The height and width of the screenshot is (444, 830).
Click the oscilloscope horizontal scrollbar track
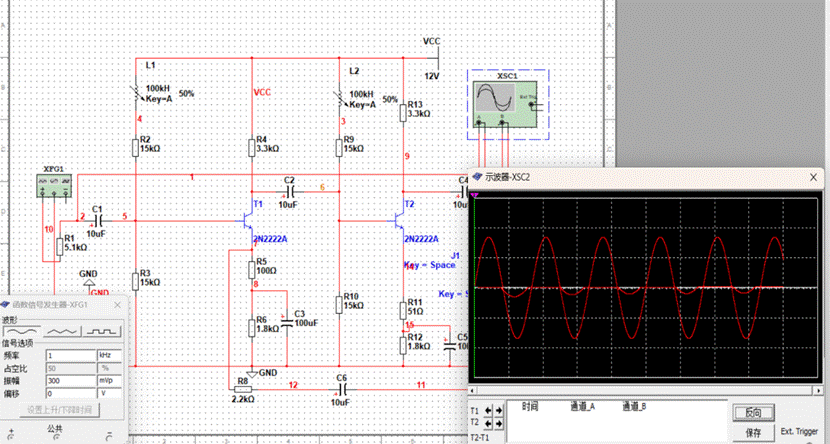pyautogui.click(x=645, y=390)
